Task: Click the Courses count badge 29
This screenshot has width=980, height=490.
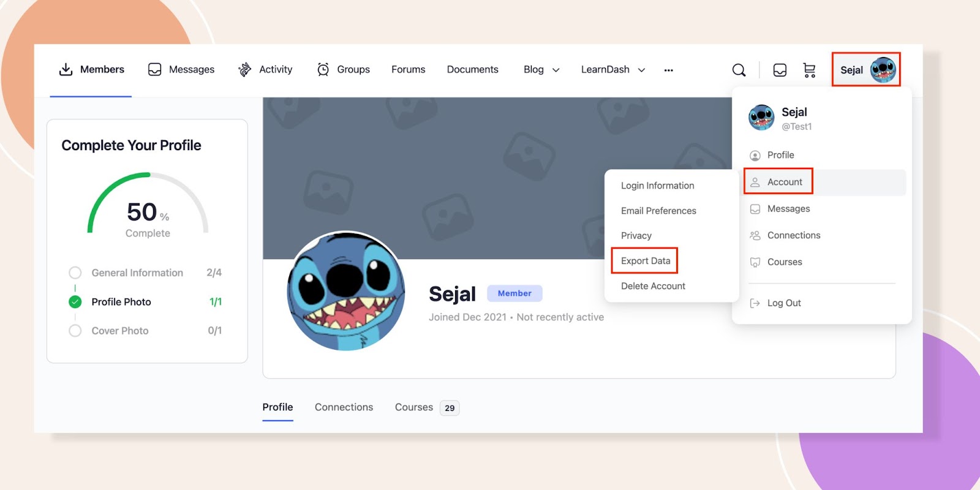Action: pos(450,408)
